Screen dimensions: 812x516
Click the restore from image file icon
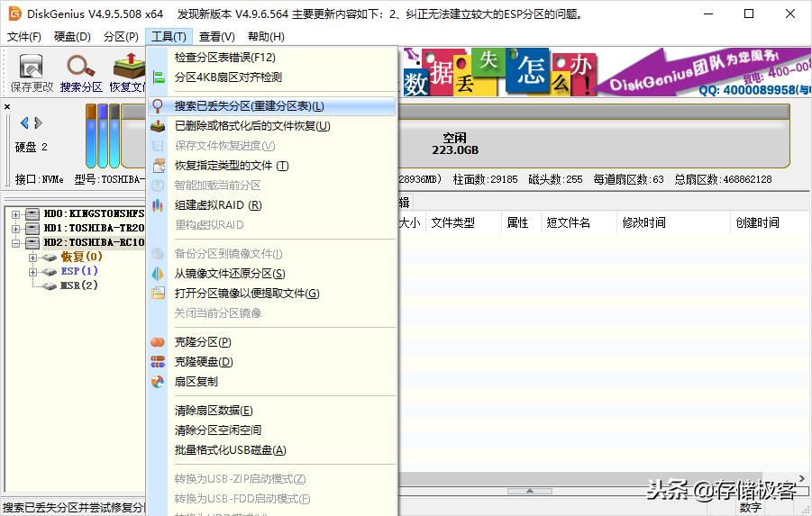tap(158, 273)
